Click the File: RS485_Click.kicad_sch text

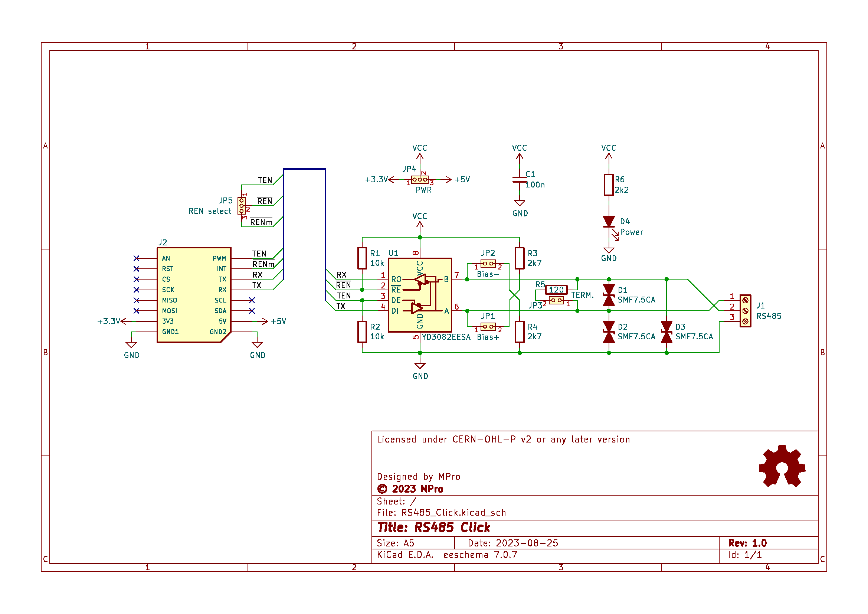(x=441, y=513)
